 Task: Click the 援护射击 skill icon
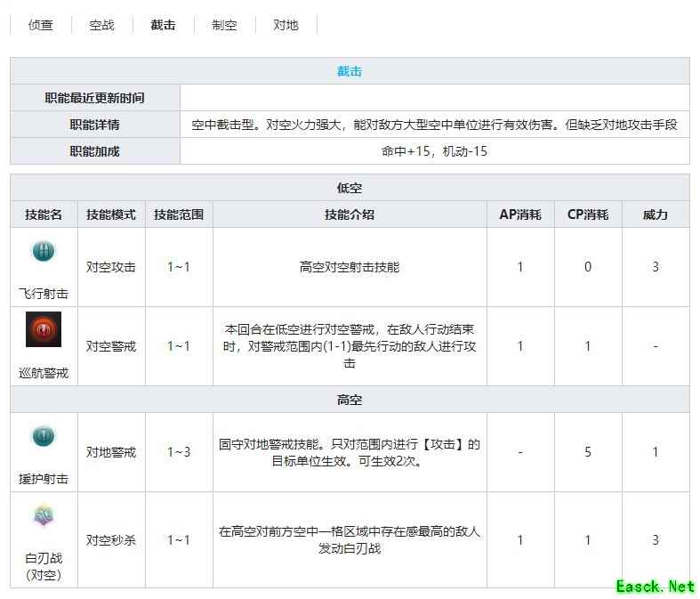44,437
